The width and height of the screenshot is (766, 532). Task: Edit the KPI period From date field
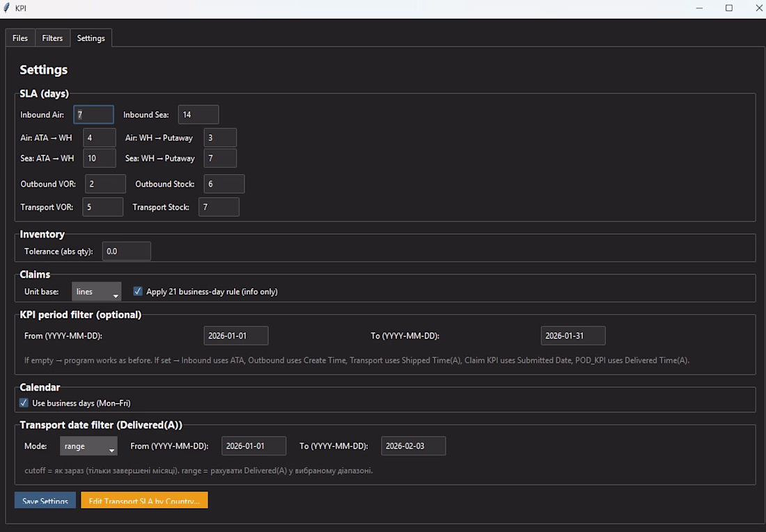(235, 336)
